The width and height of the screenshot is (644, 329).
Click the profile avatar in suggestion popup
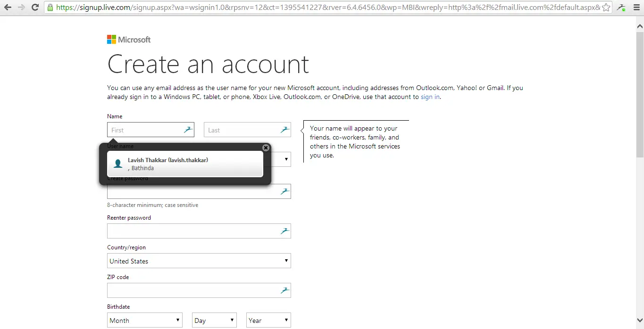pyautogui.click(x=118, y=164)
